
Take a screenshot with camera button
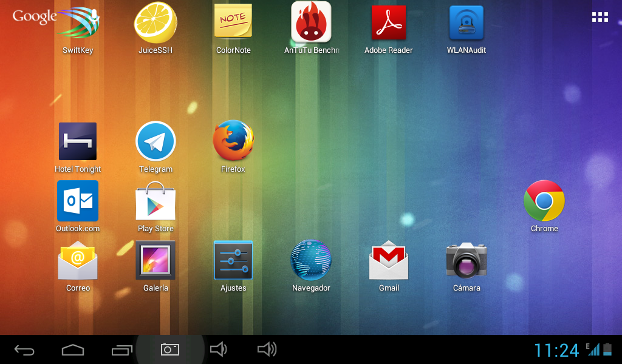pos(170,349)
